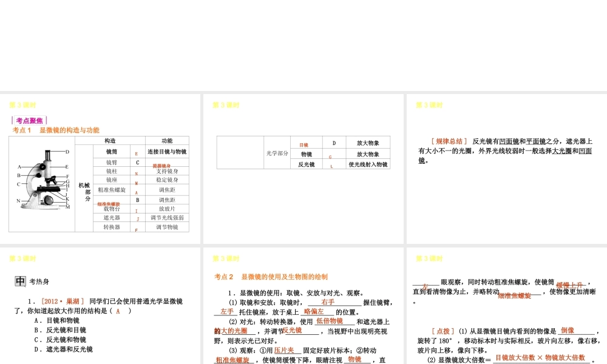The image size is (607, 364).
Task: Click the filled-in answer 压片夹
Action: point(284,350)
